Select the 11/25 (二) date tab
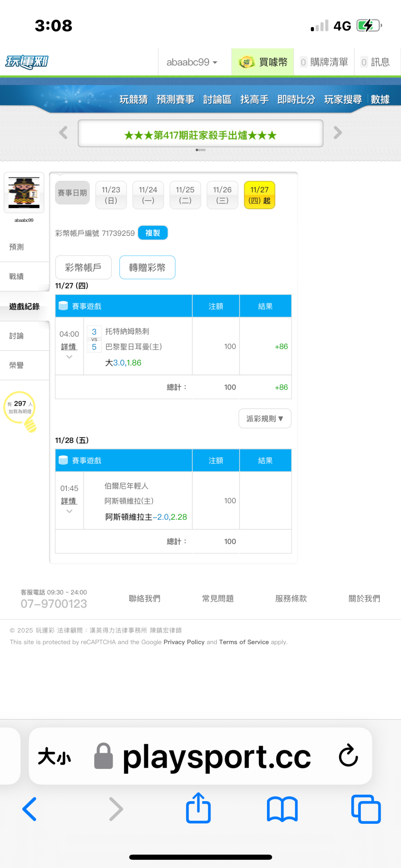 pyautogui.click(x=185, y=195)
